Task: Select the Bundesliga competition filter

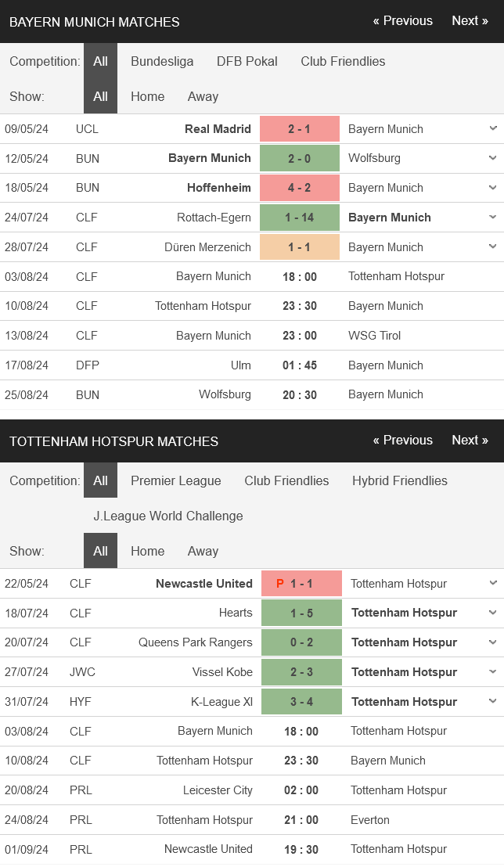Action: pos(162,61)
